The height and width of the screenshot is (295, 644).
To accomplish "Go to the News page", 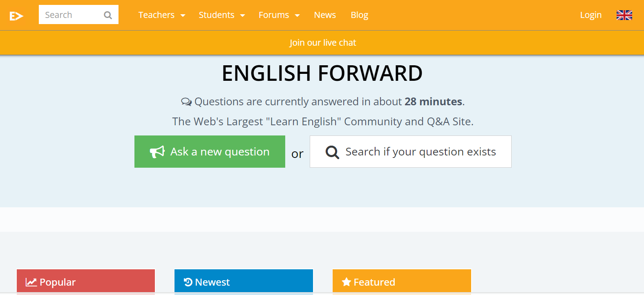I will (325, 15).
